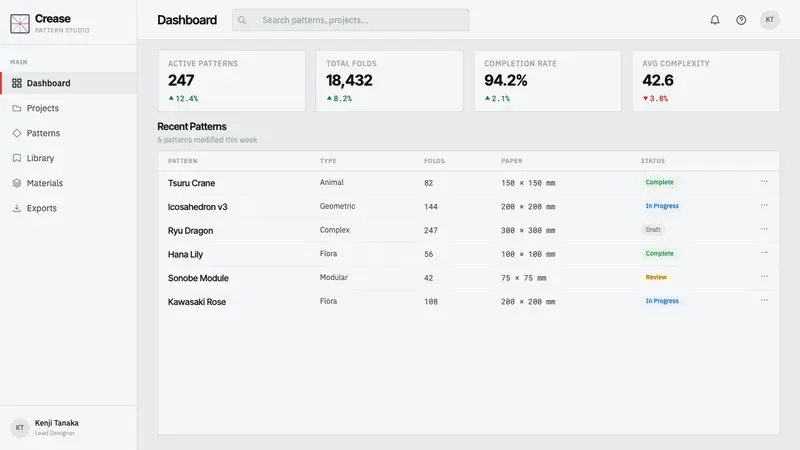Click the Library bookmark icon
The width and height of the screenshot is (800, 450).
(x=17, y=158)
